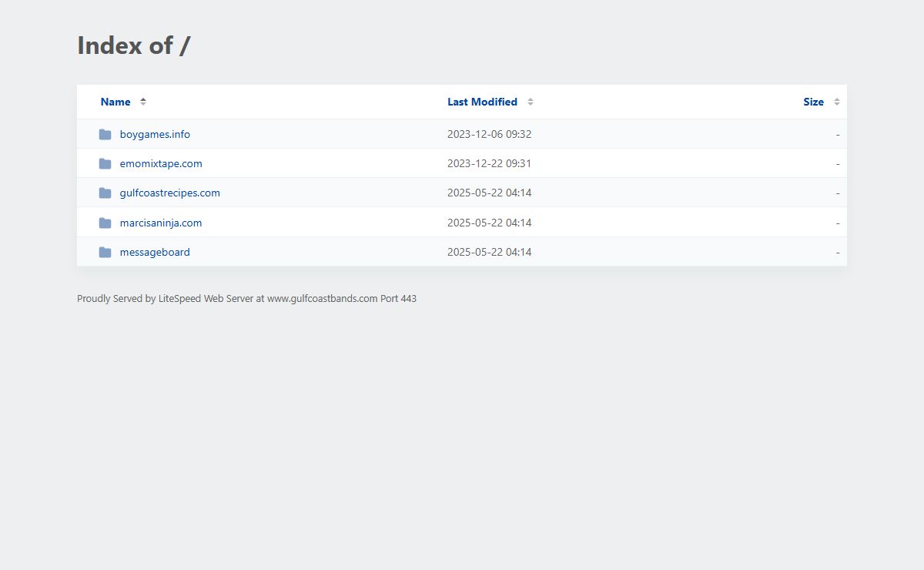
Task: Click the sort arrows next to Size
Action: (837, 102)
